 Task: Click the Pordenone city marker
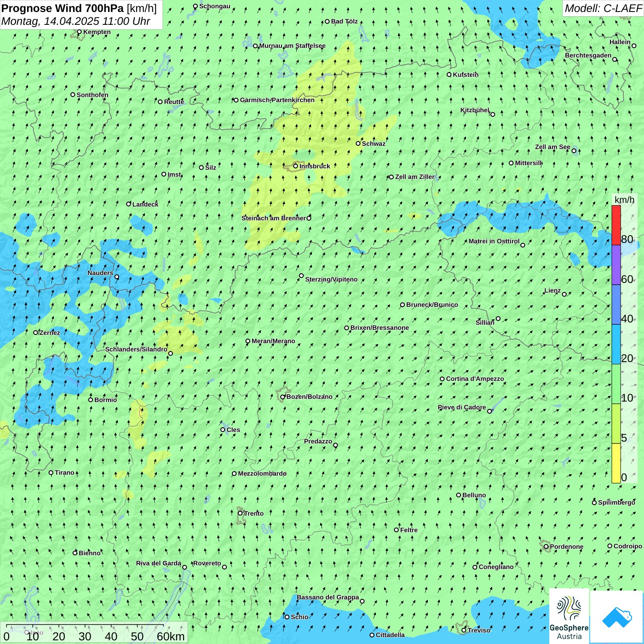546,546
